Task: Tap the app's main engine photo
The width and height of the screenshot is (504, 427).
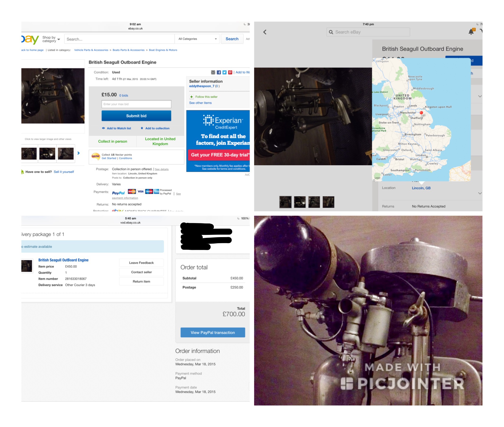Action: pyautogui.click(x=313, y=116)
